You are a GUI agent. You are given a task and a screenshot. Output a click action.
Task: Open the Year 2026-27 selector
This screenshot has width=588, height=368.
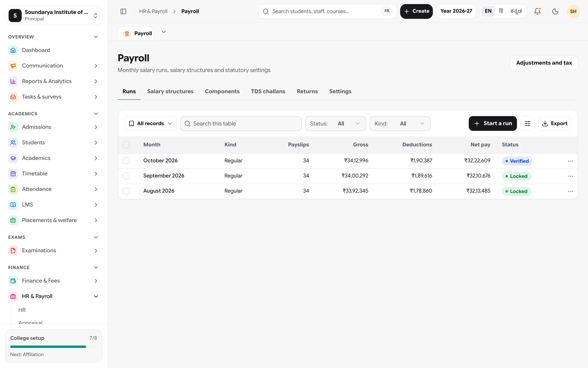[456, 11]
